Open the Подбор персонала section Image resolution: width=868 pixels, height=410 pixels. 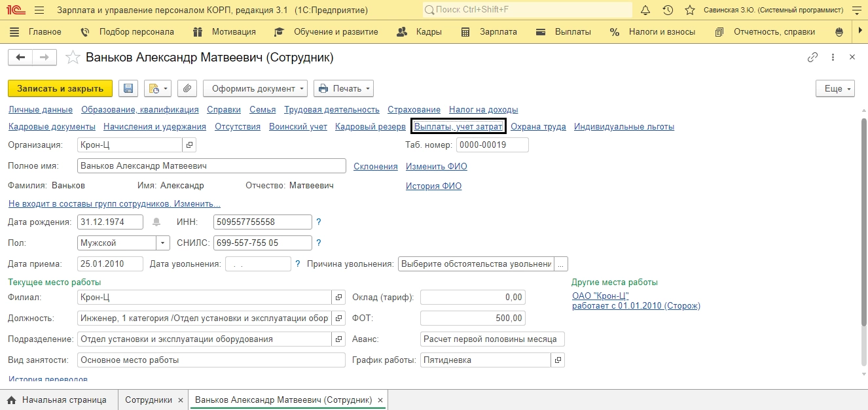[x=127, y=31]
